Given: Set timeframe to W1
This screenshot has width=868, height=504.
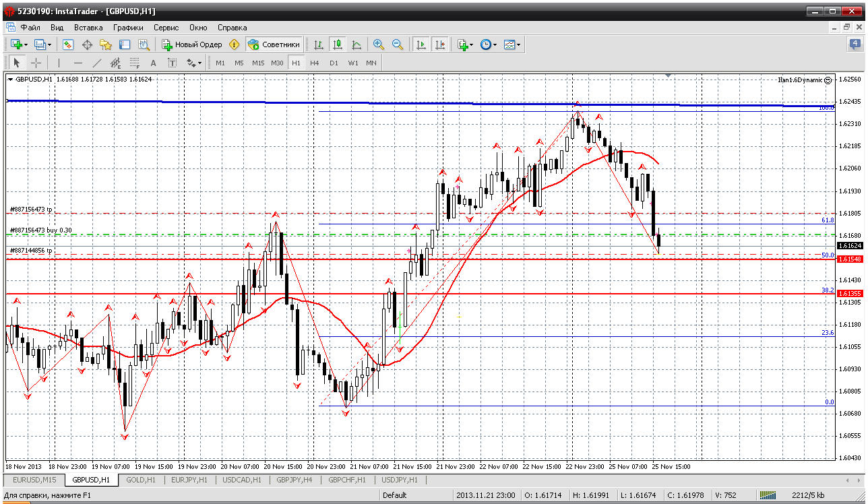Looking at the screenshot, I should [x=353, y=63].
